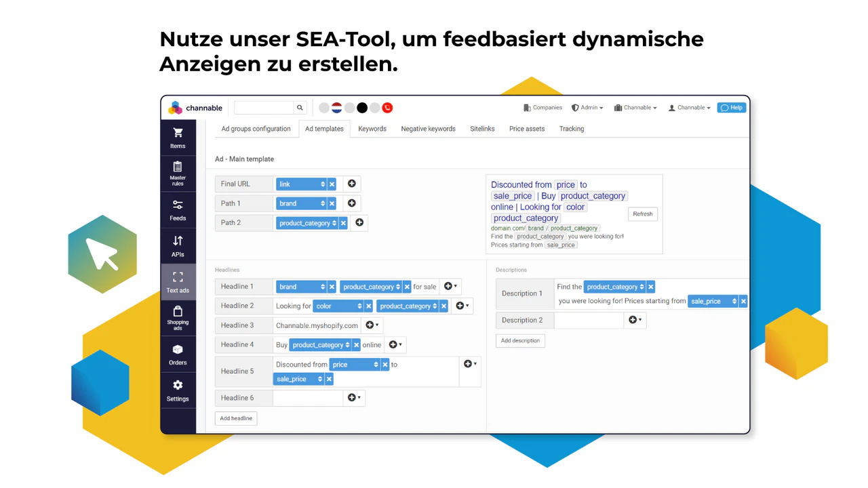Image resolution: width=868 pixels, height=488 pixels.
Task: Click the top search input field
Action: [264, 108]
